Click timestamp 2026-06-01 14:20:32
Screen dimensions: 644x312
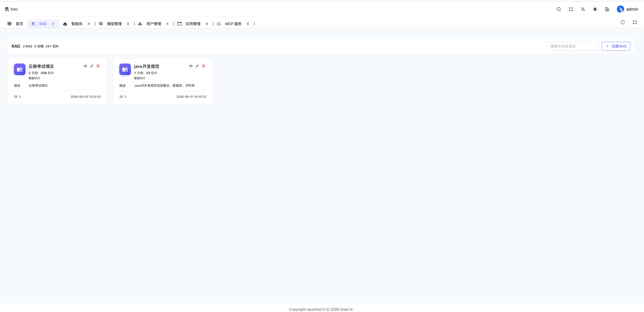[191, 97]
